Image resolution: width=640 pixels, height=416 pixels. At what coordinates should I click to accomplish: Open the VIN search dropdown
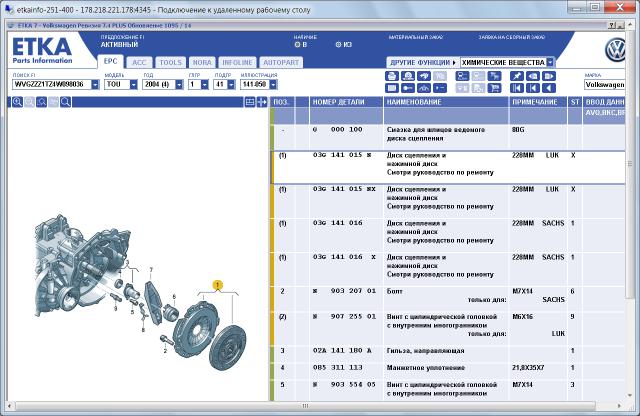(x=95, y=85)
